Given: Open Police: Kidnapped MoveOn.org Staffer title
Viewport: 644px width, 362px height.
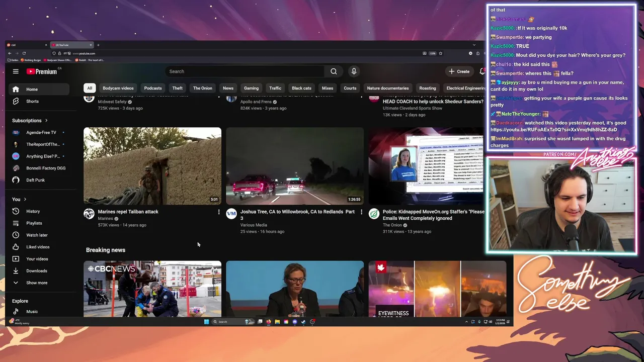Looking at the screenshot, I should click(x=434, y=215).
